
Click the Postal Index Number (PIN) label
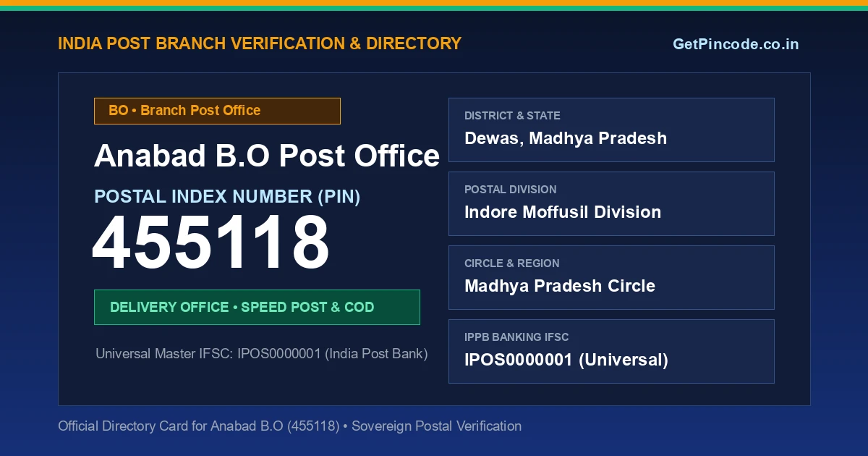coord(227,196)
